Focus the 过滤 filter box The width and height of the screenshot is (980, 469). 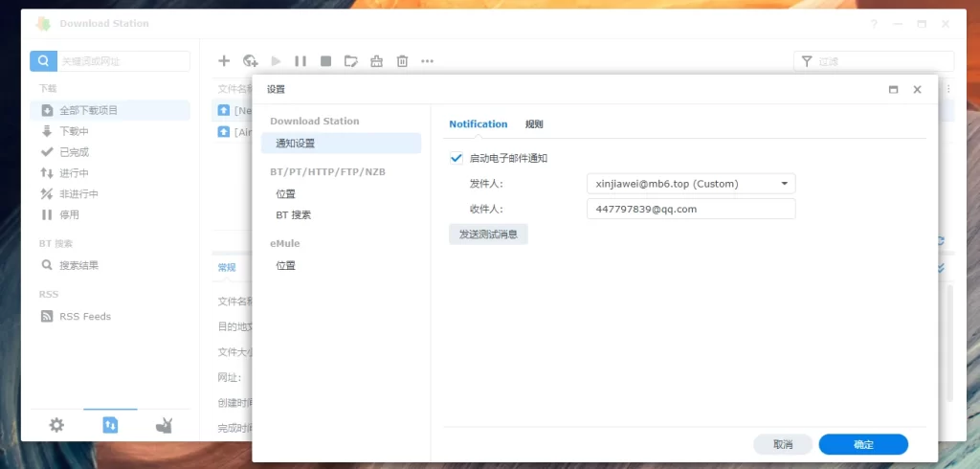(874, 61)
